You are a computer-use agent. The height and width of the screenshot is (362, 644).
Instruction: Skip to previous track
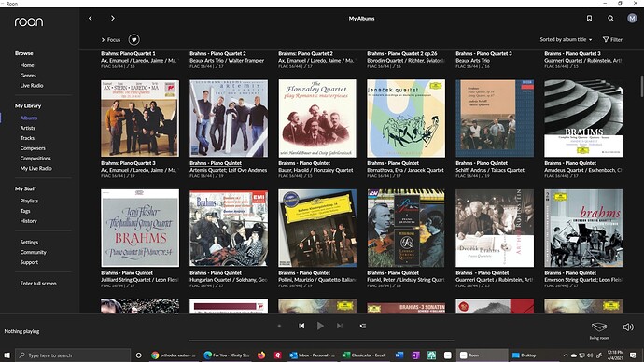[x=301, y=326]
